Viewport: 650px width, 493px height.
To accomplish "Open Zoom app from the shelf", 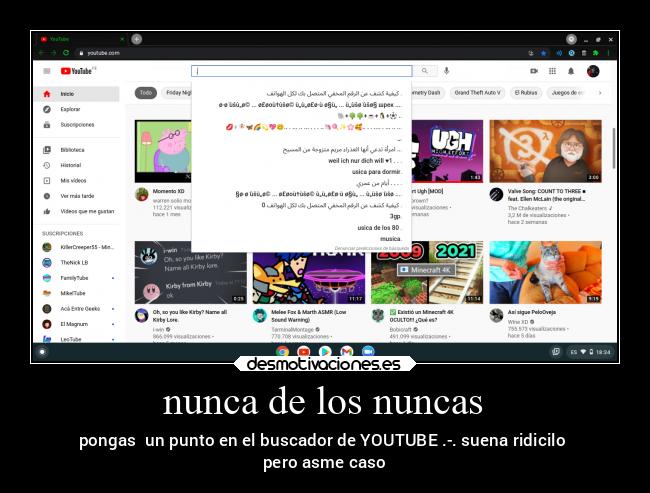I will tap(368, 352).
